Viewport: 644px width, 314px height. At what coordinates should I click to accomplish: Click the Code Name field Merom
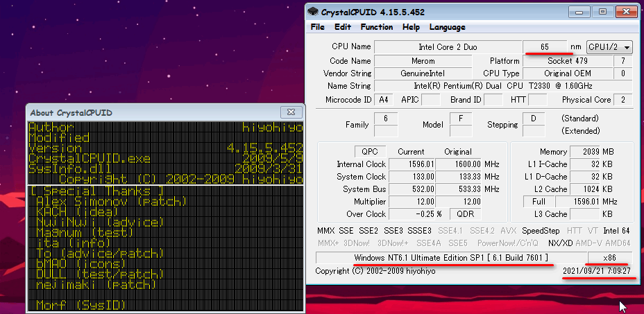[423, 61]
